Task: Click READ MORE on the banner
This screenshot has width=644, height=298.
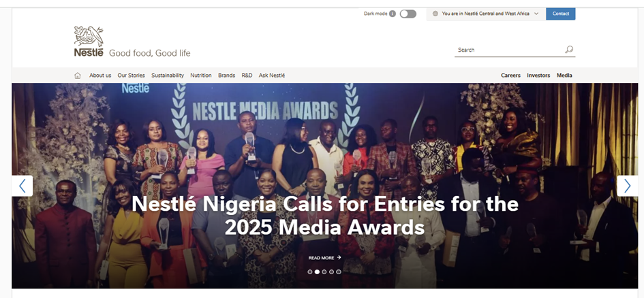Action: 321,258
